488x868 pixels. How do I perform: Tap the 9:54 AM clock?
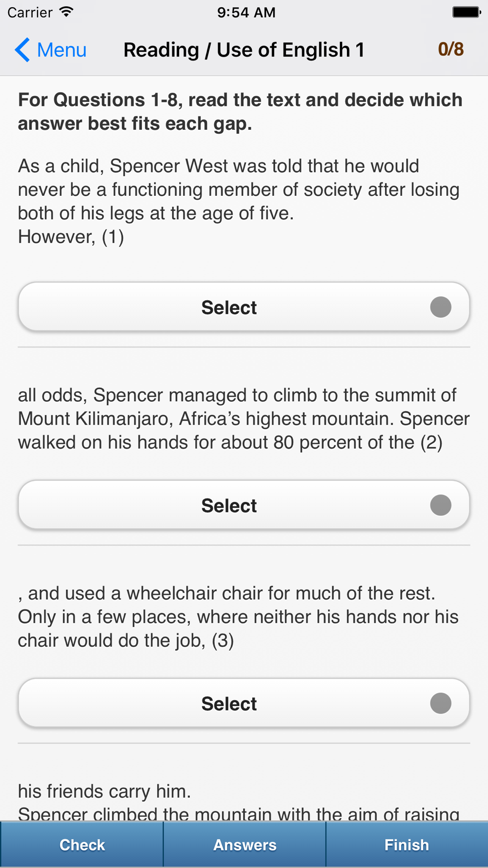[x=246, y=12]
